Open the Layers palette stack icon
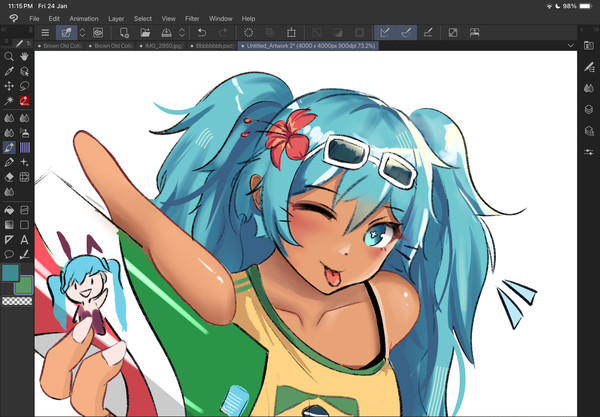 click(589, 109)
